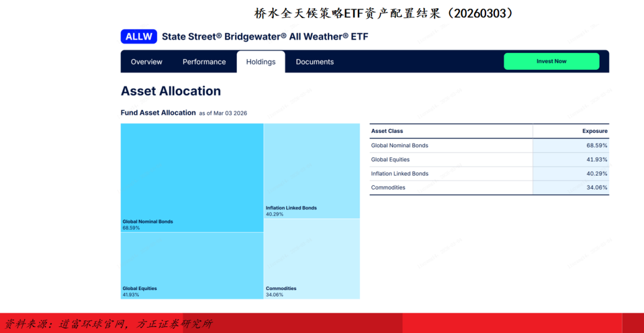This screenshot has width=644, height=333.
Task: Click State Street Bridgewater All Weather ETF title
Action: click(265, 36)
